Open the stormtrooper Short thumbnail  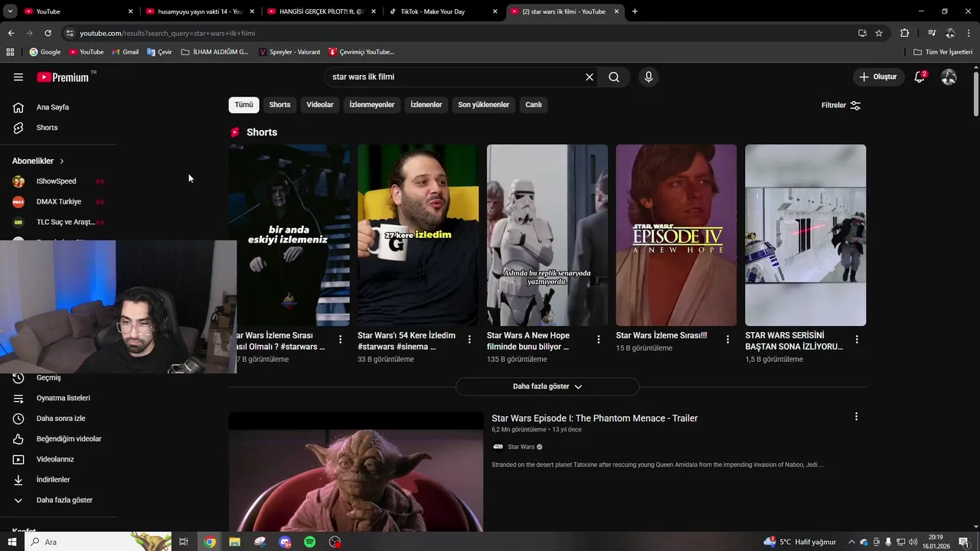click(x=547, y=235)
